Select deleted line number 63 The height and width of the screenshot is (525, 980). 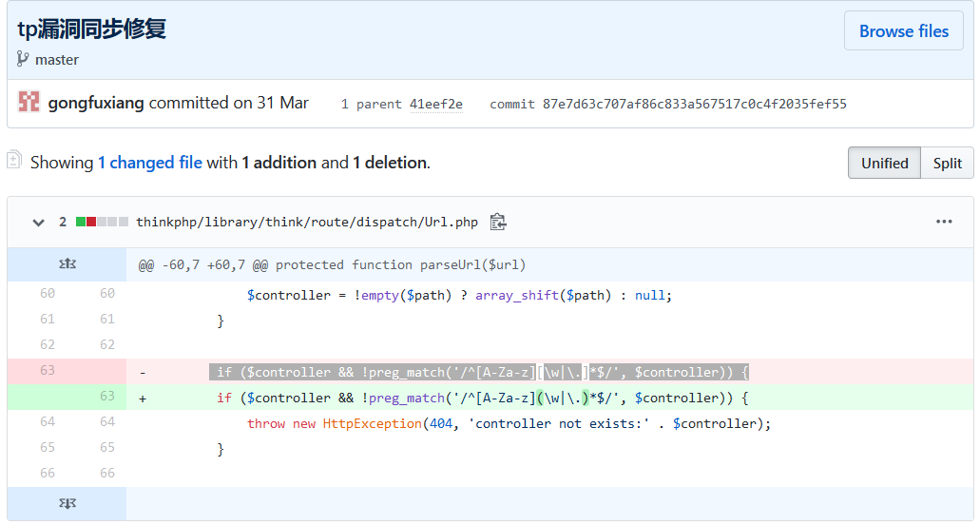pos(47,371)
